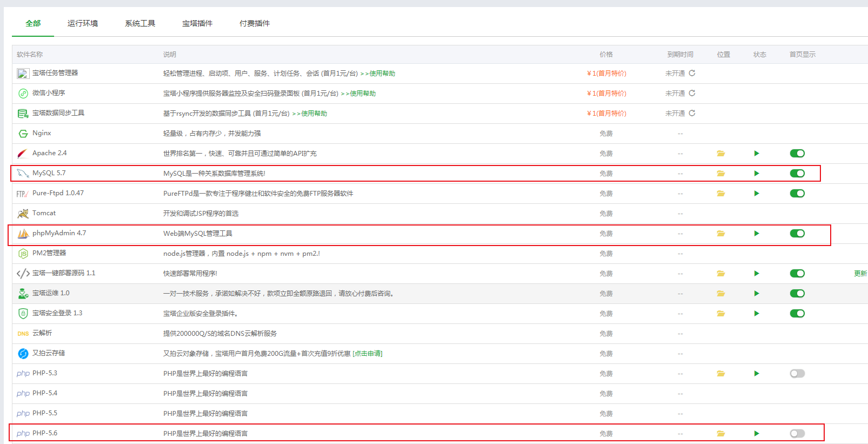This screenshot has width=868, height=444.
Task: Refresh the 微信小程序 expiry status
Action: [692, 93]
